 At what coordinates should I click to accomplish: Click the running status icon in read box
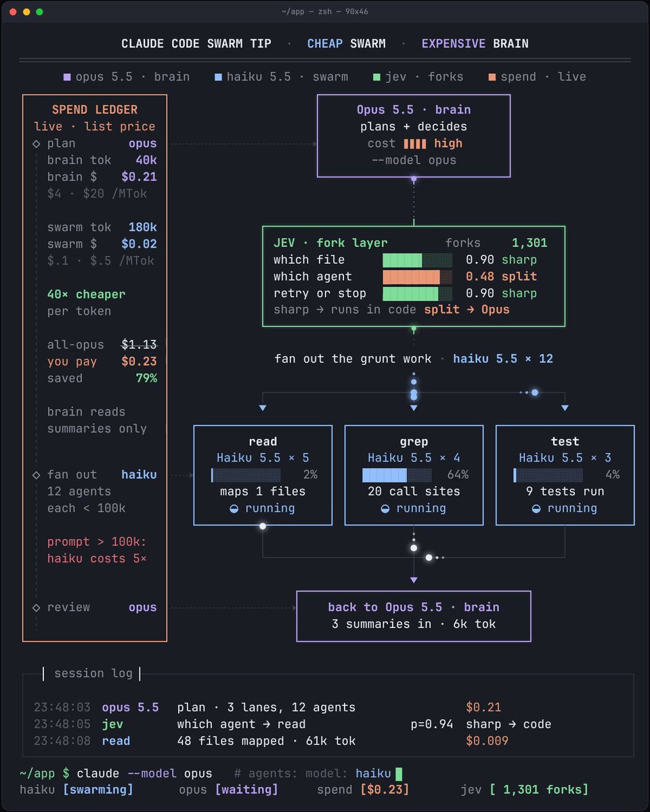pyautogui.click(x=234, y=508)
